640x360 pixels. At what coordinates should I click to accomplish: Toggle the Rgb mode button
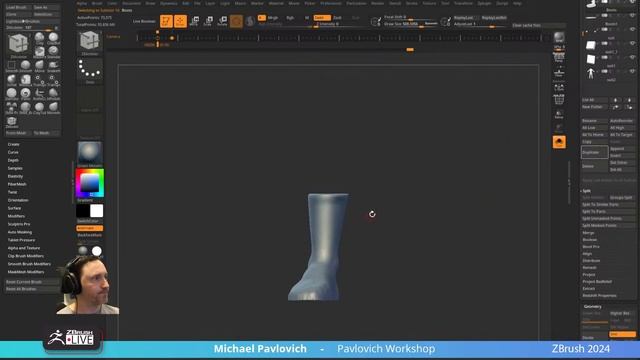pos(290,18)
